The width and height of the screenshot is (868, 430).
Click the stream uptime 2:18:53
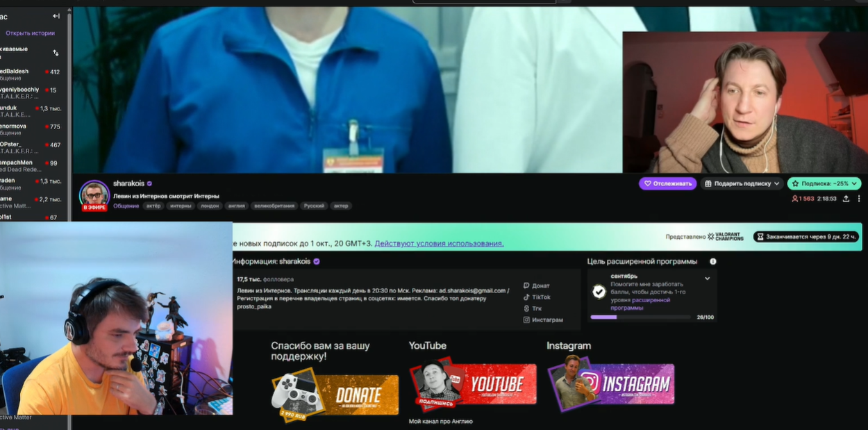coord(827,199)
